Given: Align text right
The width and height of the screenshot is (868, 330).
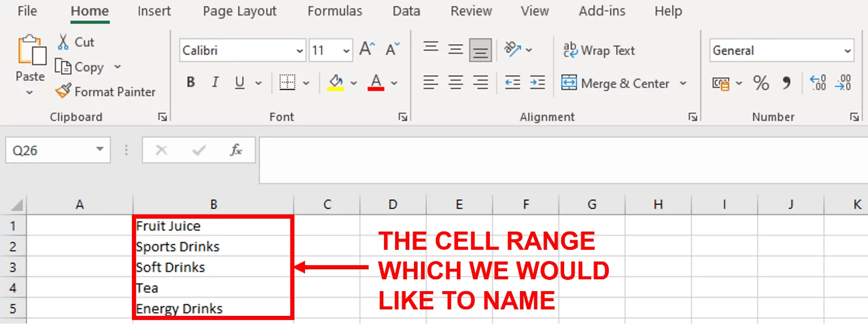Looking at the screenshot, I should click(x=481, y=82).
